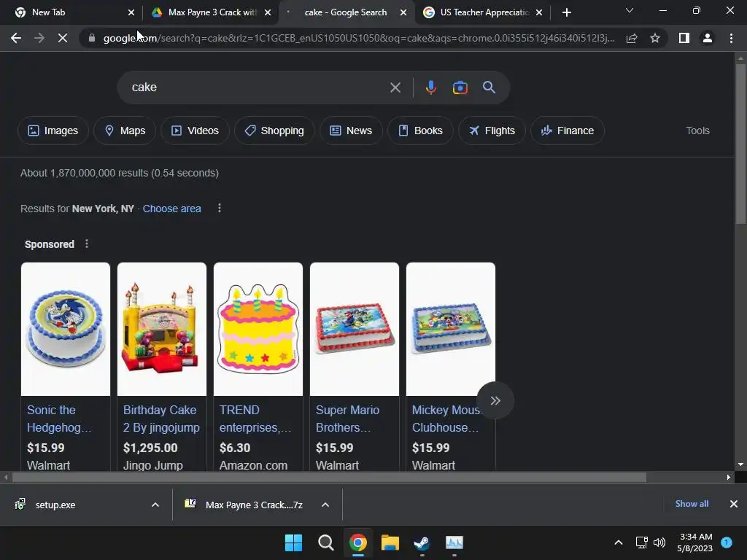
Task: Filter results by Images
Action: [53, 131]
